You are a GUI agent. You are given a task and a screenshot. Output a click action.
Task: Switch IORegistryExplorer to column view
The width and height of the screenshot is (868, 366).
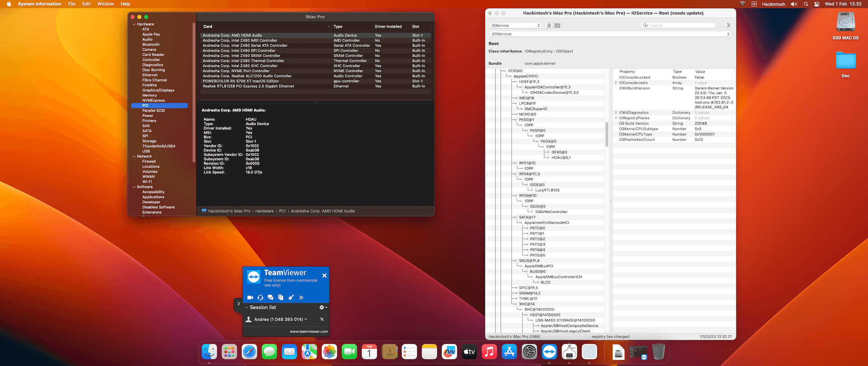pos(557,25)
